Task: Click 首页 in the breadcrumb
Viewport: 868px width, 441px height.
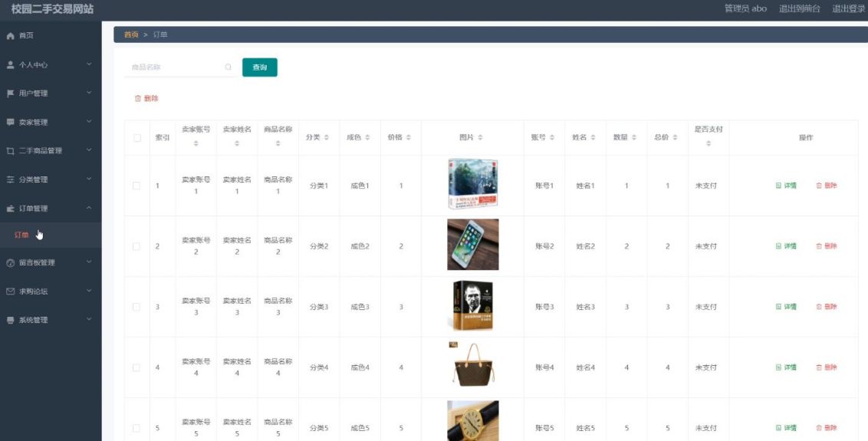Action: click(x=131, y=35)
